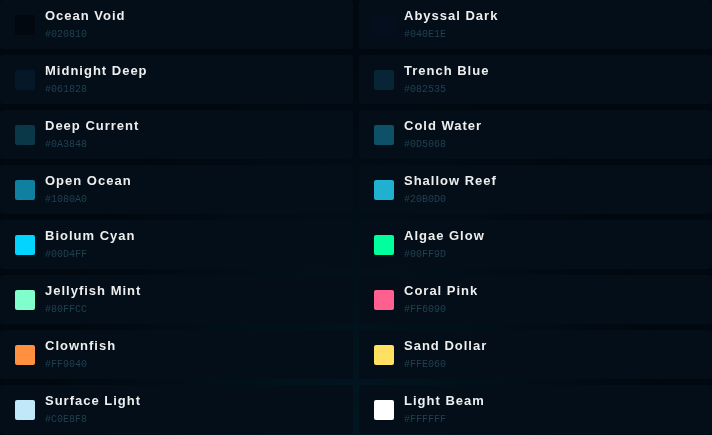
Task: Select the yellow Sand Dollar swatch
Action: point(384,355)
